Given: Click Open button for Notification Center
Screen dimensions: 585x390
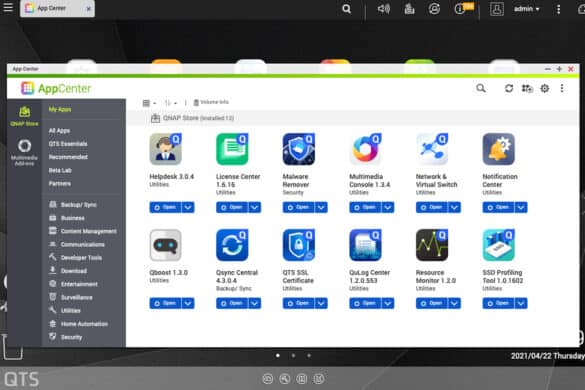Looking at the screenshot, I should point(498,207).
